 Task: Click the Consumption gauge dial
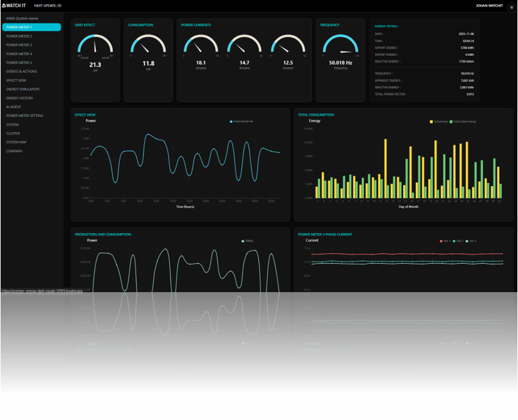click(148, 46)
